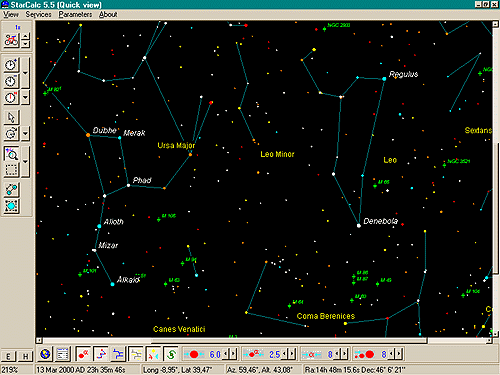Click the clock icon with red hand

11,98
